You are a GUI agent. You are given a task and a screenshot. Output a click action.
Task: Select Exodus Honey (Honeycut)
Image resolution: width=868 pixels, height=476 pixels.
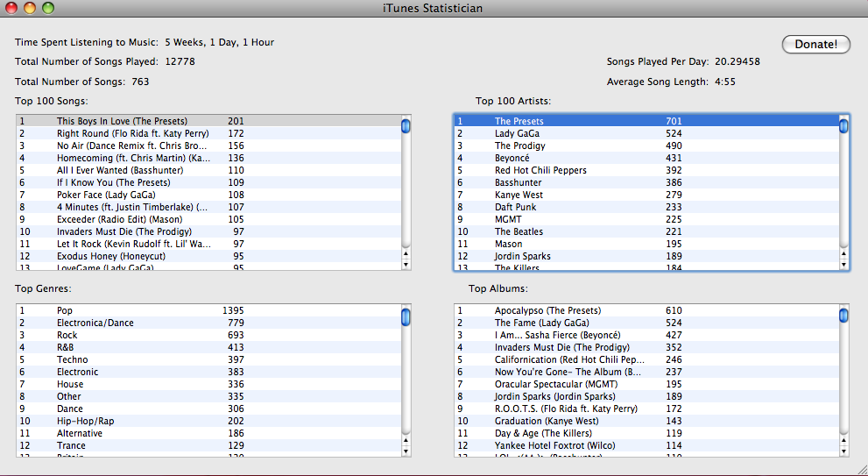[x=208, y=256]
